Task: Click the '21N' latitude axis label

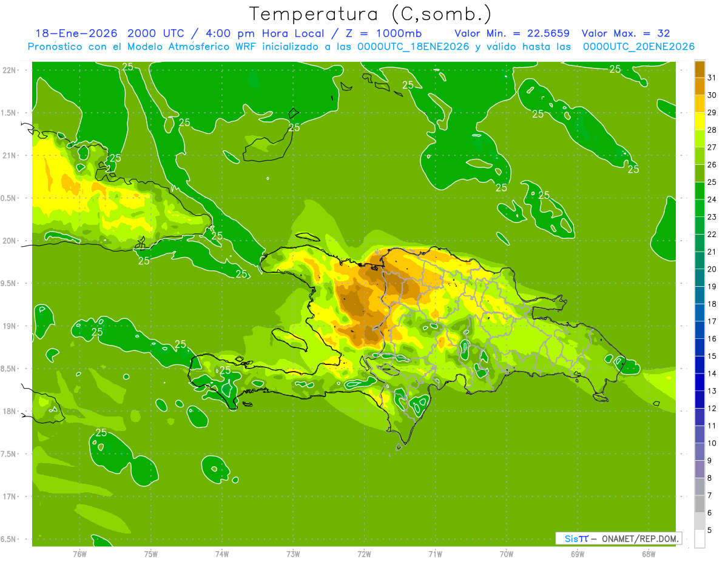Action: [x=10, y=155]
